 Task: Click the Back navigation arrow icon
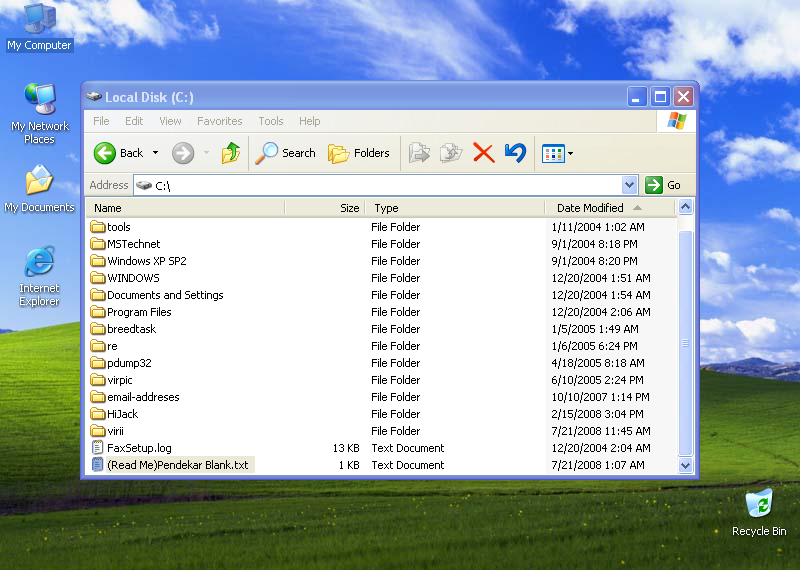point(106,153)
